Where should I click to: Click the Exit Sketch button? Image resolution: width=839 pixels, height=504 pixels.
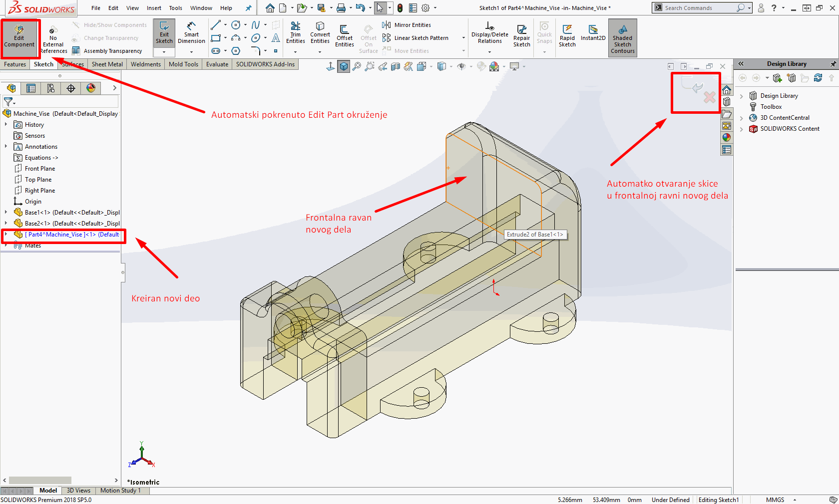coord(164,33)
